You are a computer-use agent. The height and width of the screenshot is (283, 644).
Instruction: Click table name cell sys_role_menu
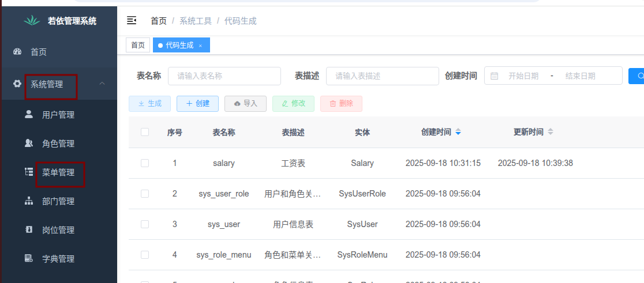(224, 255)
